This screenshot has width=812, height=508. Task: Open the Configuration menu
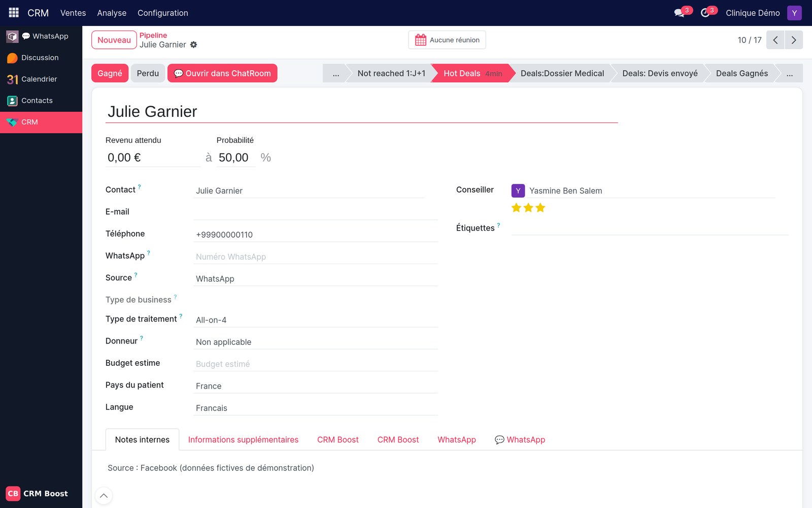coord(163,13)
